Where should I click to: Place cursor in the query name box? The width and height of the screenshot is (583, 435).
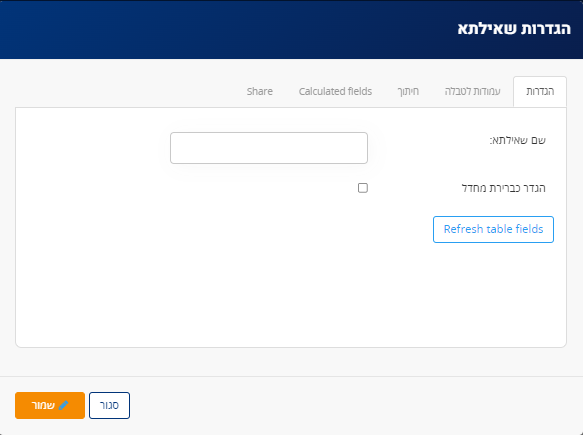(269, 148)
